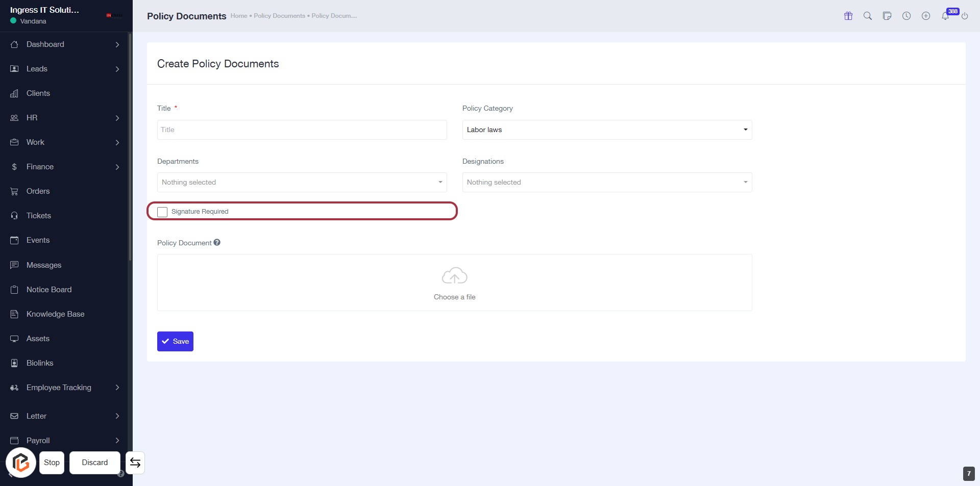The width and height of the screenshot is (980, 486).
Task: Open notifications bell with 388 badge
Action: click(945, 16)
